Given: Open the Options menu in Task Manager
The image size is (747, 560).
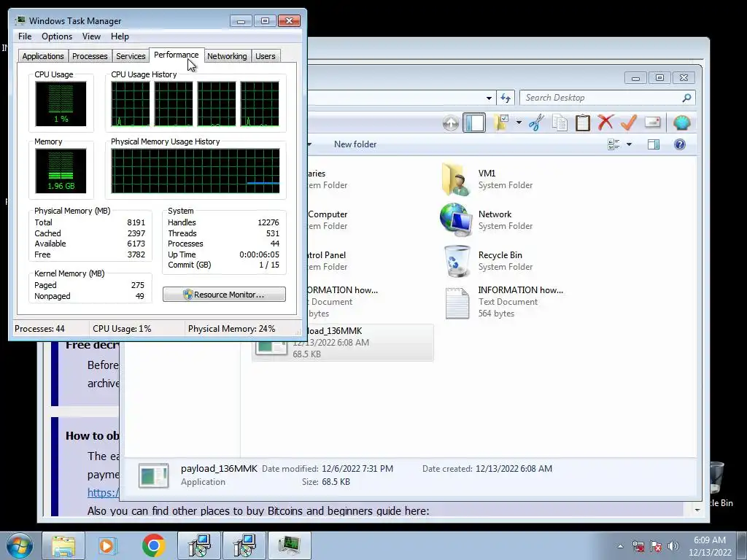Looking at the screenshot, I should click(57, 36).
